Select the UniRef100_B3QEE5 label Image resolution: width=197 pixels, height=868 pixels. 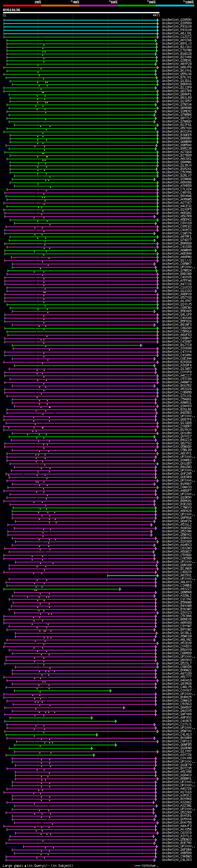pyautogui.click(x=177, y=135)
